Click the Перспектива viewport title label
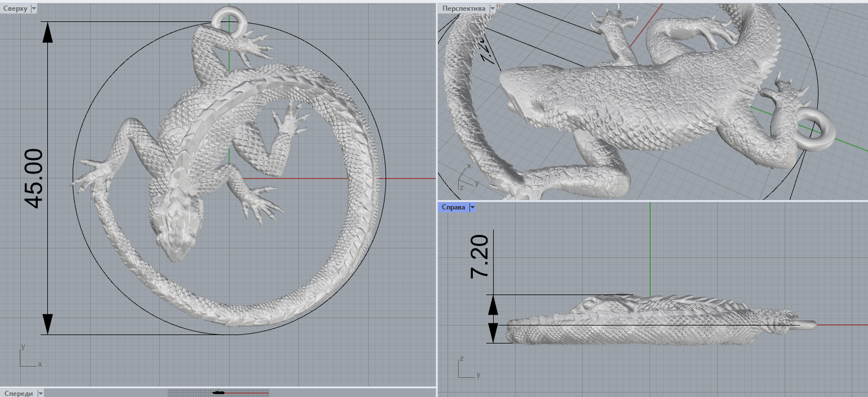868x397 pixels. (x=464, y=8)
